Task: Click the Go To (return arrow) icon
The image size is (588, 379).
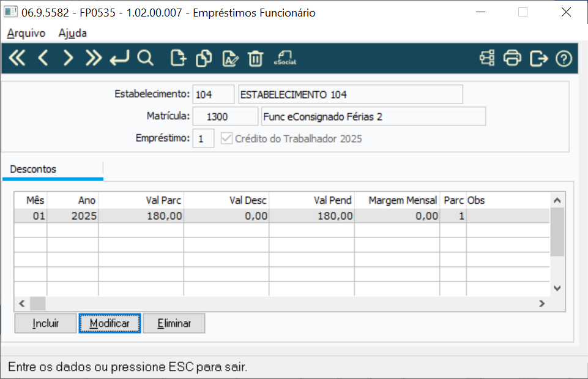Action: point(119,58)
